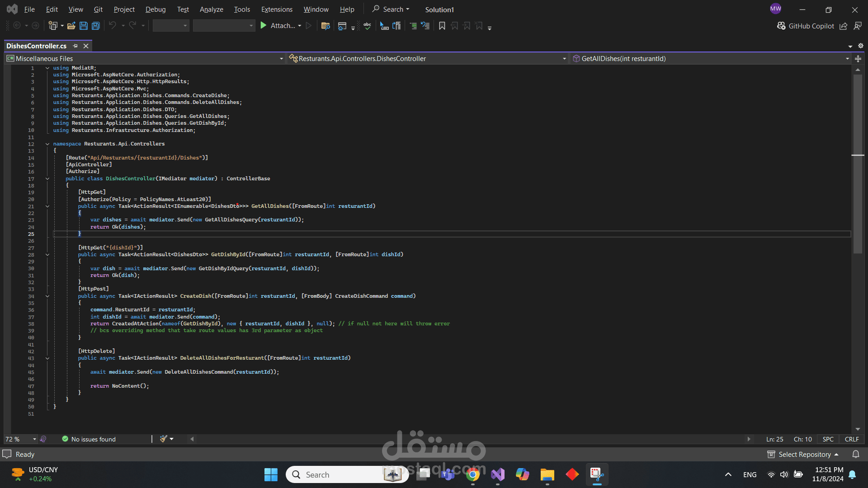Open the Find in Files folder icon
Screen dimensions: 868x488
(x=325, y=26)
